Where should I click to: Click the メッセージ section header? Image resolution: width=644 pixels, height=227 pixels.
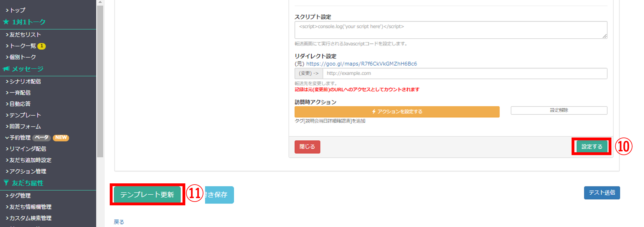click(28, 69)
